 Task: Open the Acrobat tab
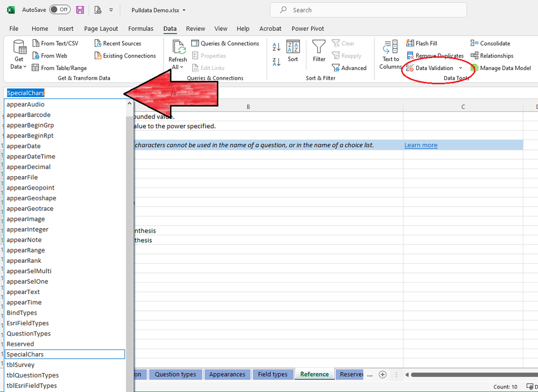(x=270, y=29)
